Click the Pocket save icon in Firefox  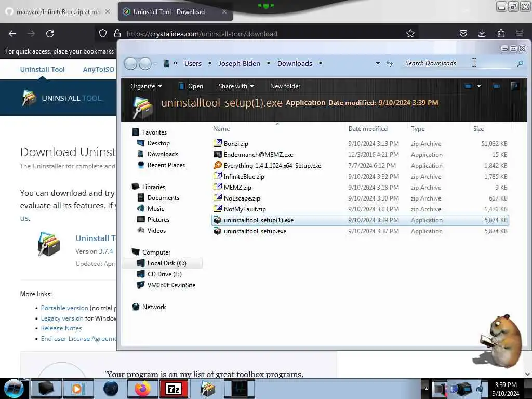[463, 33]
